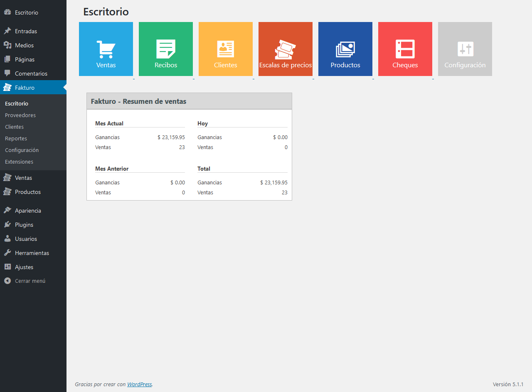Click the Hoy Ganancias value $ 0.00
The image size is (532, 392).
tap(280, 137)
